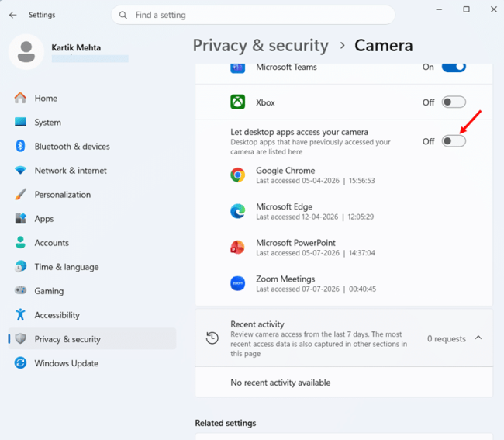Close the Settings window

tap(494, 9)
